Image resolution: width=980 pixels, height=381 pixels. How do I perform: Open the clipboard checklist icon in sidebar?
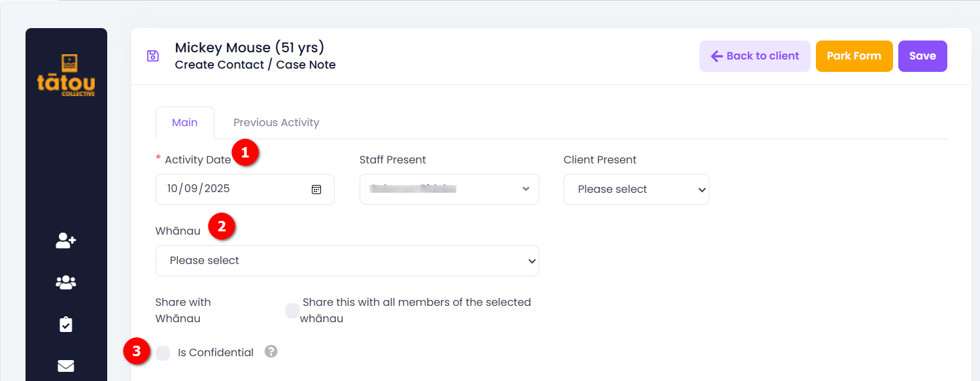click(66, 324)
